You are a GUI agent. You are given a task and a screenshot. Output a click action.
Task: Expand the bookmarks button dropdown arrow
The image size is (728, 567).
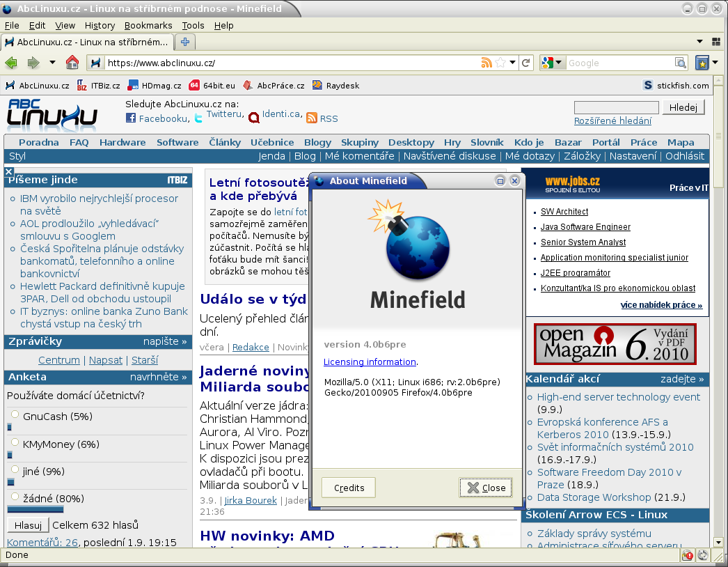(715, 62)
